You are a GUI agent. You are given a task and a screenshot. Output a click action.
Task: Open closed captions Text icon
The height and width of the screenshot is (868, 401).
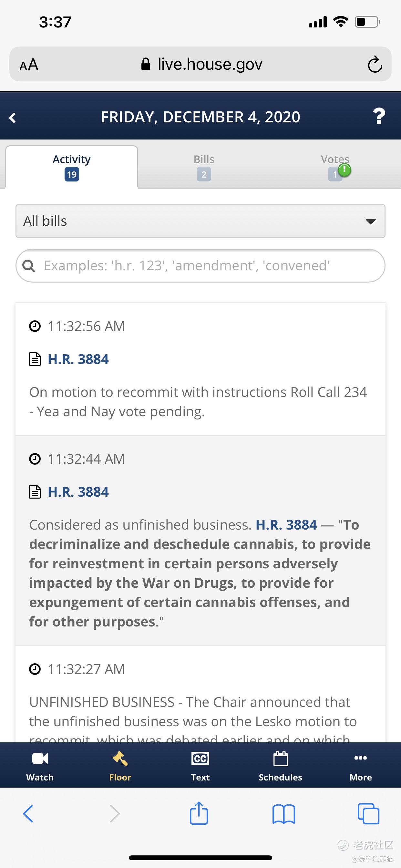(200, 759)
